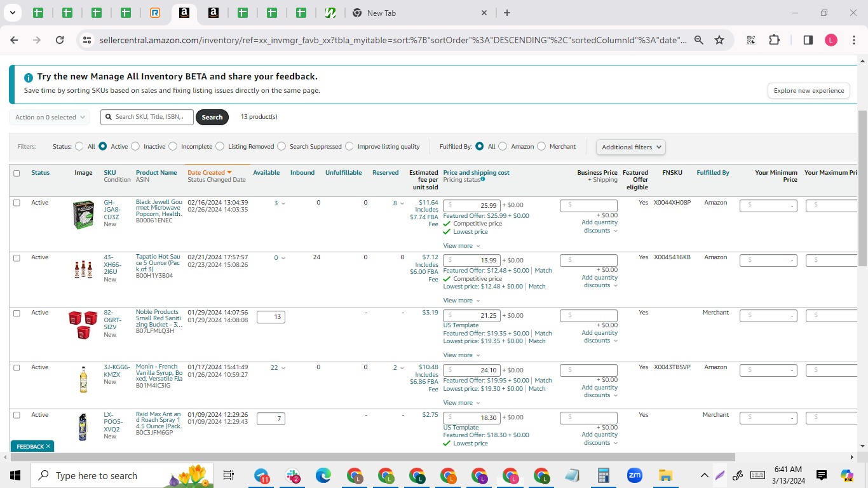The width and height of the screenshot is (868, 488).
Task: Open a new browser tab with plus
Action: [x=506, y=13]
